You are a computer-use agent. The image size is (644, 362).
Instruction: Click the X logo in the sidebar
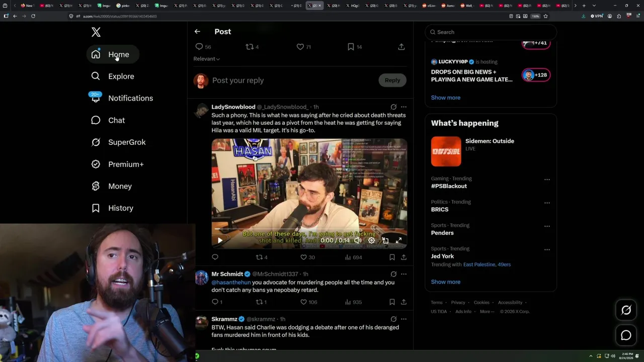click(x=96, y=32)
